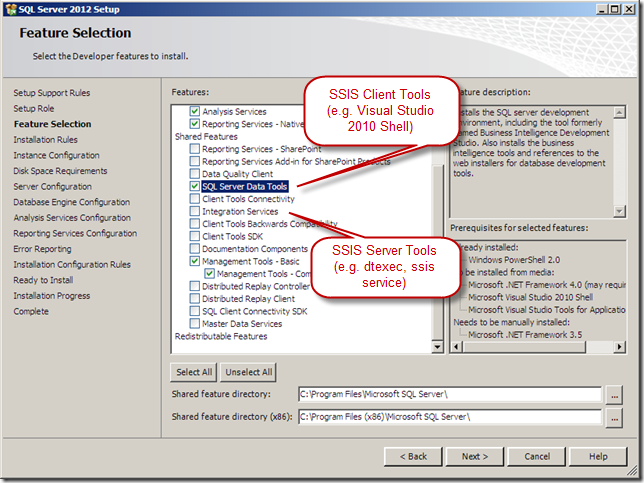Viewport: 644px width, 483px height.
Task: Click the Shared Features group heading
Action: (x=206, y=136)
